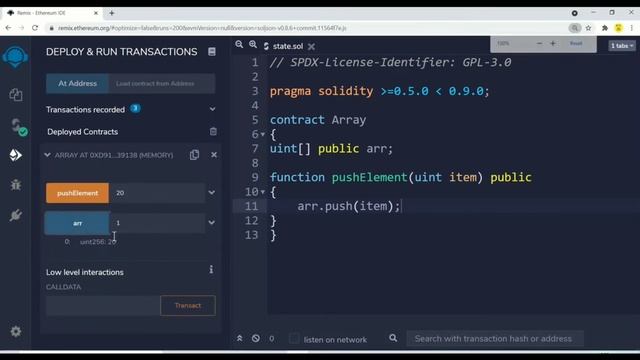Screen dimensions: 640x360
Task: Click the pushElement value input field
Action: pos(157,193)
